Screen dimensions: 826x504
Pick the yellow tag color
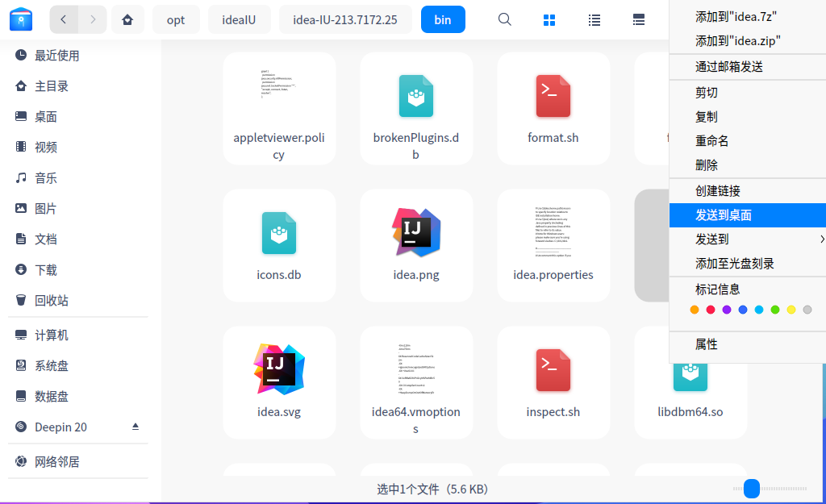[791, 310]
